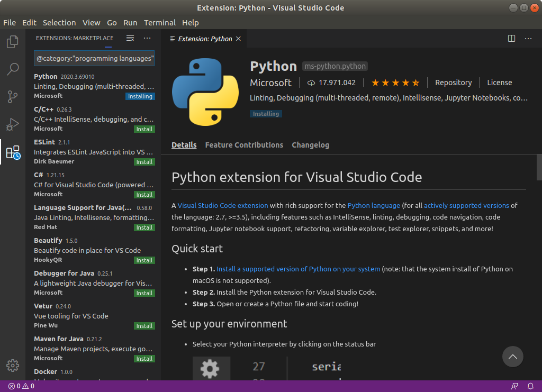The image size is (542, 392).
Task: Select the Vetur extension title
Action: click(43, 306)
